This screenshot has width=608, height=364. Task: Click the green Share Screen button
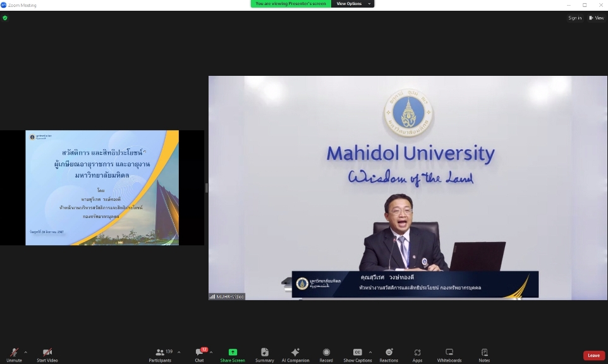pyautogui.click(x=233, y=355)
